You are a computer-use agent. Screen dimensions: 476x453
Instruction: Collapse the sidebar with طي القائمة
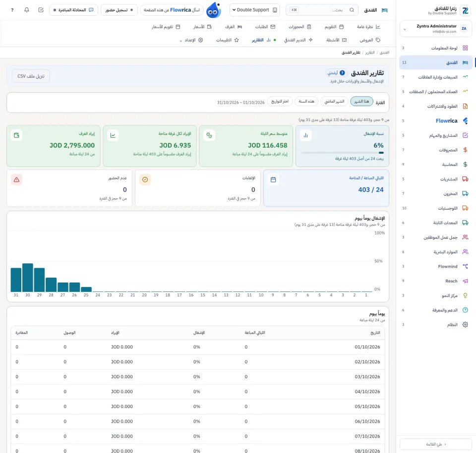click(x=436, y=444)
